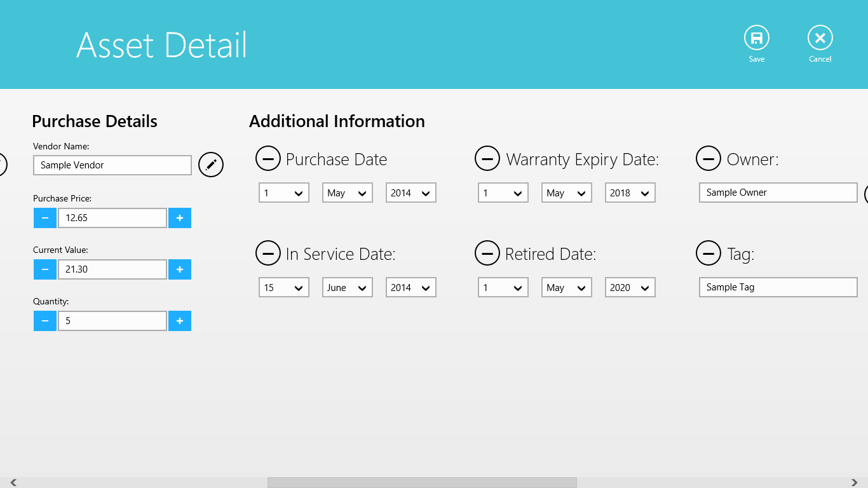Decrease Current Value with minus button
This screenshot has width=868, height=488.
pos(44,269)
